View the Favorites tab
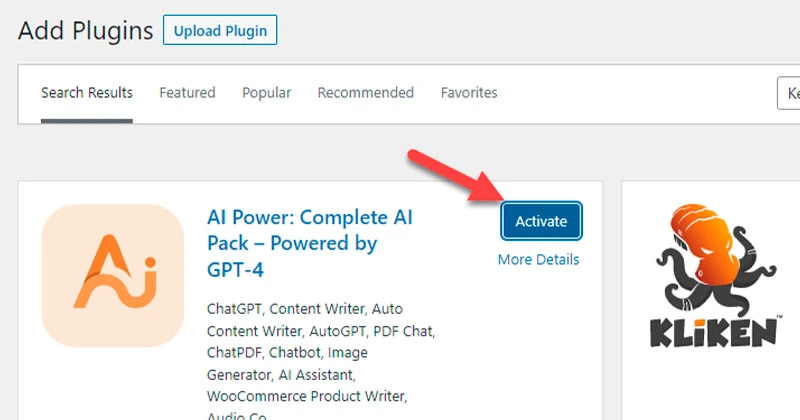800x420 pixels. 469,92
